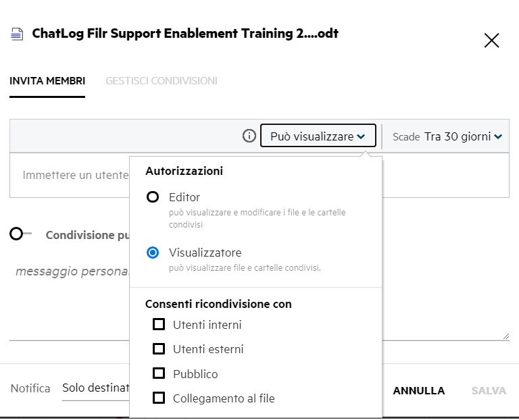Switch to GESTISCI CONDIVISIONI tab

pyautogui.click(x=161, y=81)
